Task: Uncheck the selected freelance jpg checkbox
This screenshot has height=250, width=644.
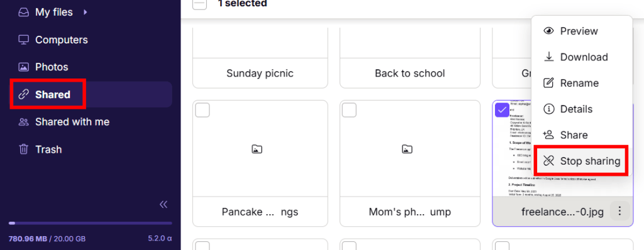Action: [x=502, y=110]
